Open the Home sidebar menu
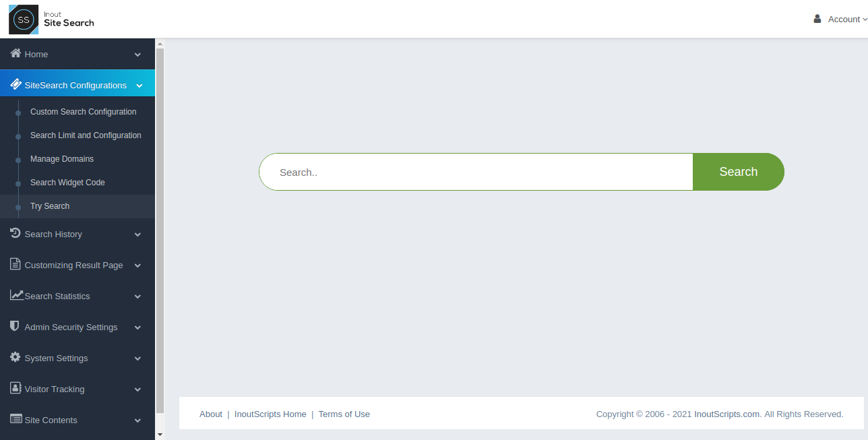The image size is (868, 440). [x=77, y=54]
